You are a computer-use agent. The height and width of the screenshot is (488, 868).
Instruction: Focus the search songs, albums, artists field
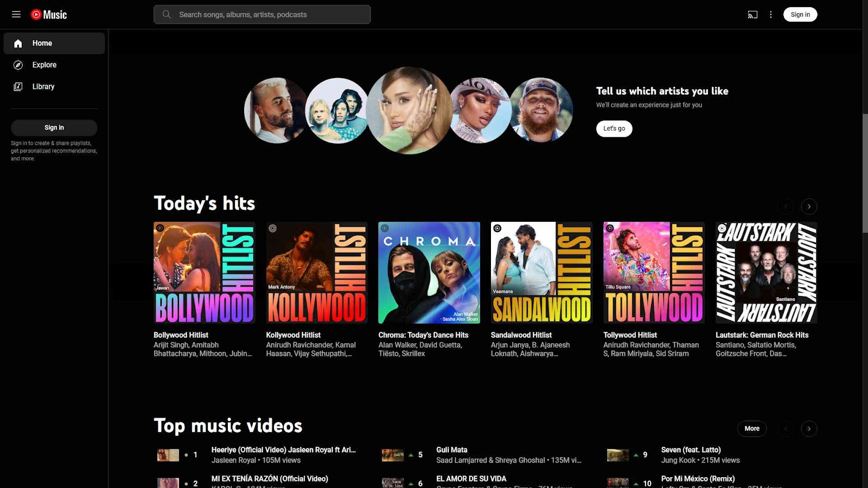pos(262,15)
